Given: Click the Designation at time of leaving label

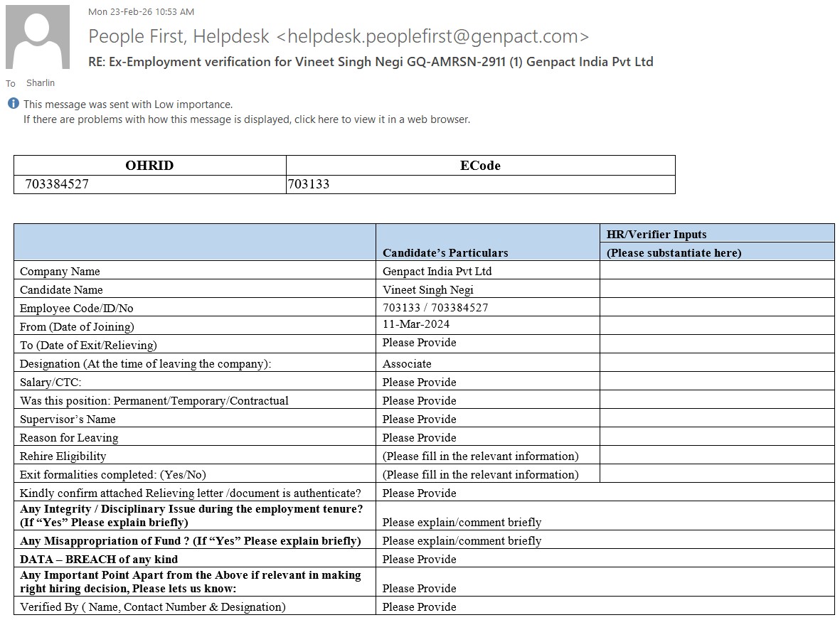Looking at the screenshot, I should pos(146,363).
